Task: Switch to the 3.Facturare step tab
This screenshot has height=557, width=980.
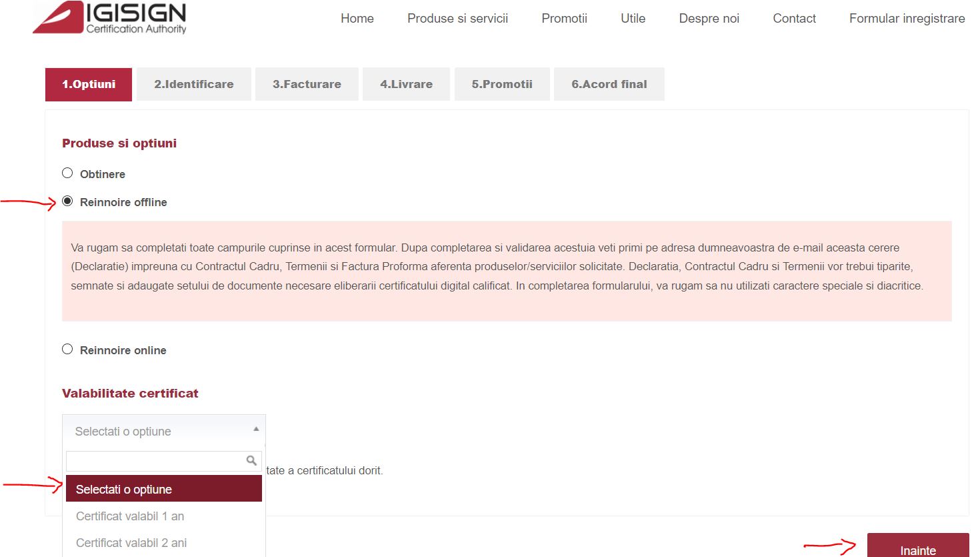Action: tap(307, 84)
